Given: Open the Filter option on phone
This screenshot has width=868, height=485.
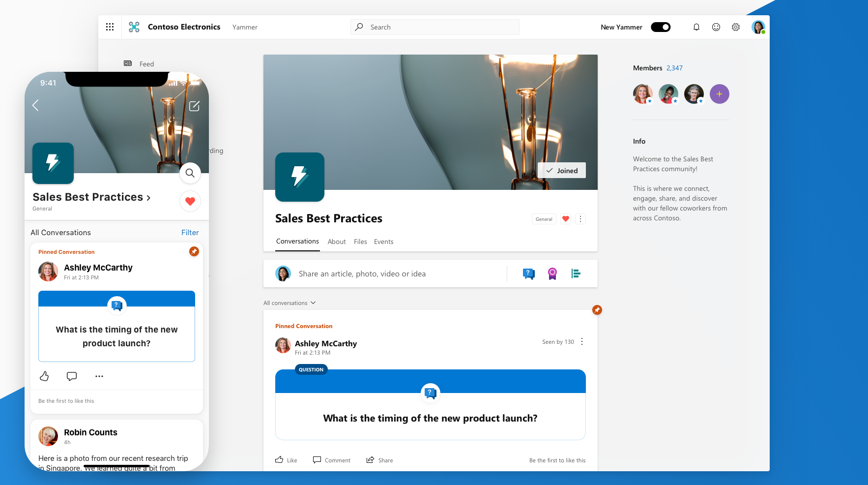Looking at the screenshot, I should pos(190,233).
